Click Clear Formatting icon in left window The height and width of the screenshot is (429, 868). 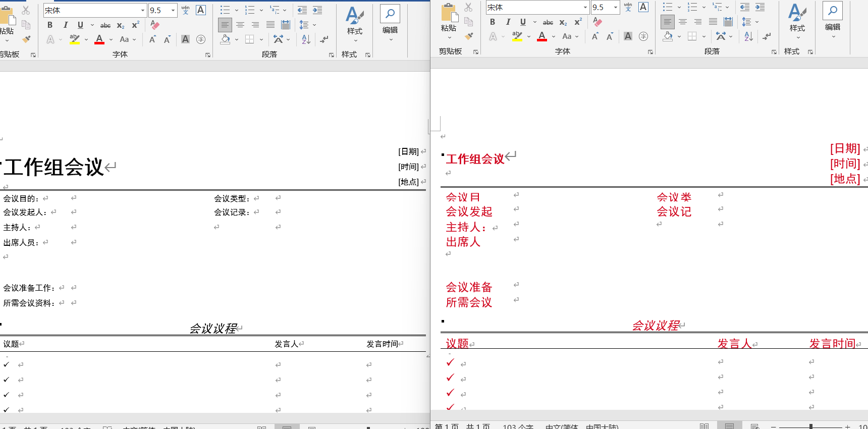(x=155, y=25)
